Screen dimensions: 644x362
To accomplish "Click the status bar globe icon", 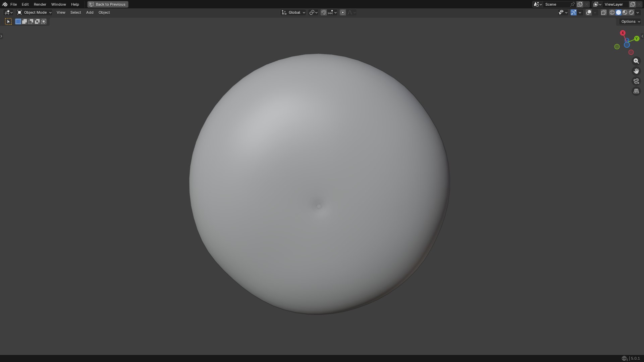I will click(x=624, y=358).
